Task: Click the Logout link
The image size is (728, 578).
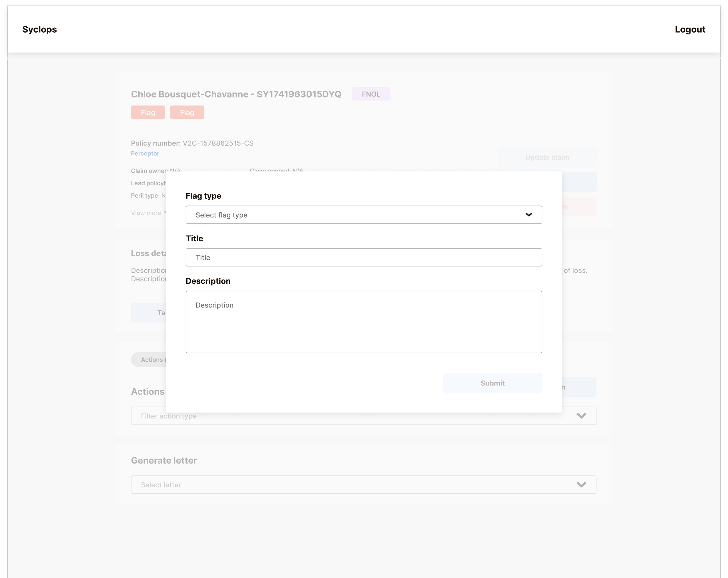Action: tap(690, 29)
